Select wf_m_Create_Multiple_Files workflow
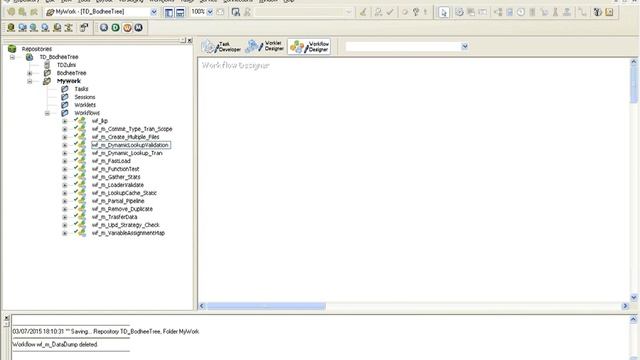The height and width of the screenshot is (360, 640). [125, 137]
